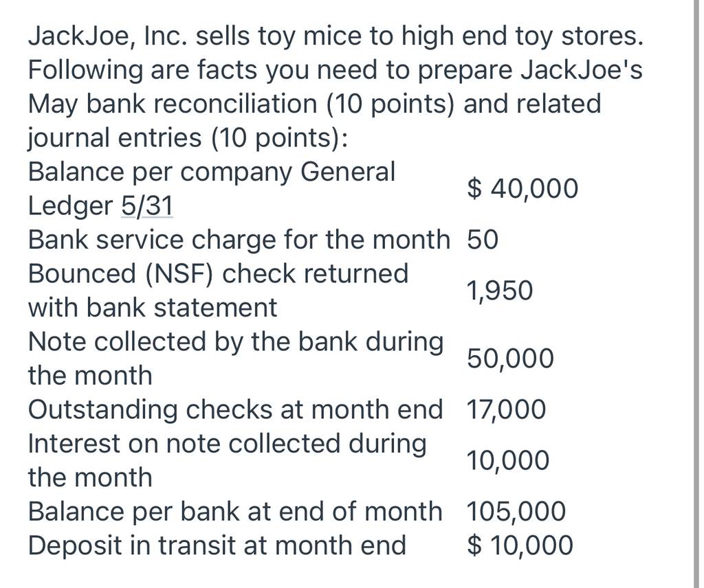Click the 50,000 note collected amount

click(x=511, y=359)
